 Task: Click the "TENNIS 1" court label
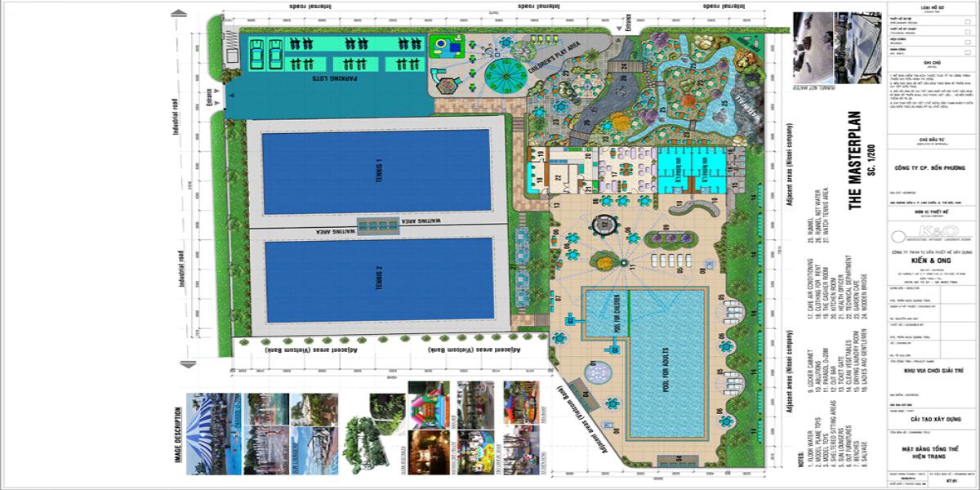(x=378, y=172)
